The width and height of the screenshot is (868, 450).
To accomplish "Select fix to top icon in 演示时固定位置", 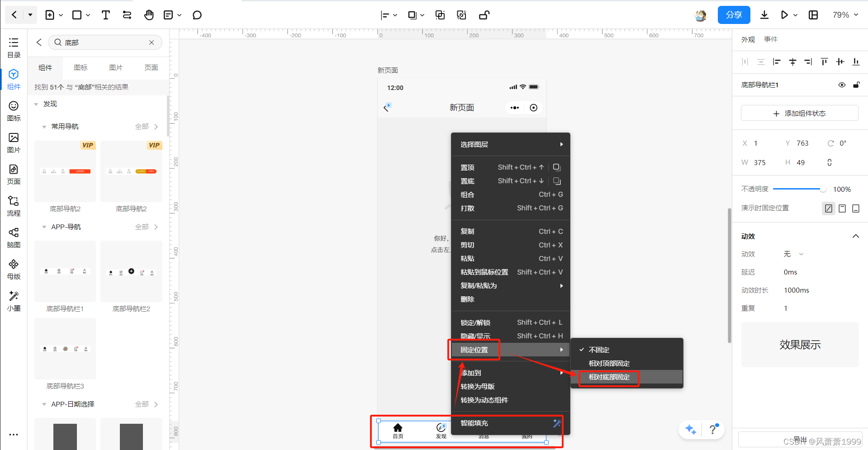I will (842, 208).
